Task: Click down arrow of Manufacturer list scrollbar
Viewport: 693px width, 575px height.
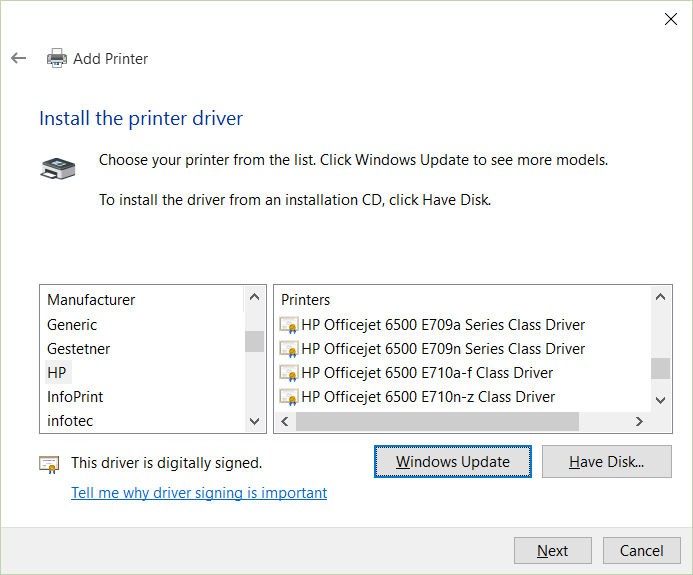Action: pos(254,421)
